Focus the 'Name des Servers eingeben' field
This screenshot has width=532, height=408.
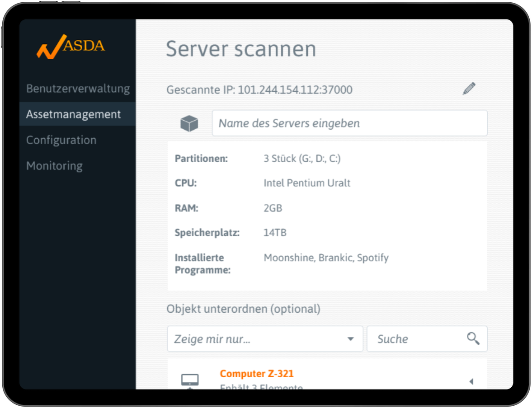click(x=349, y=123)
